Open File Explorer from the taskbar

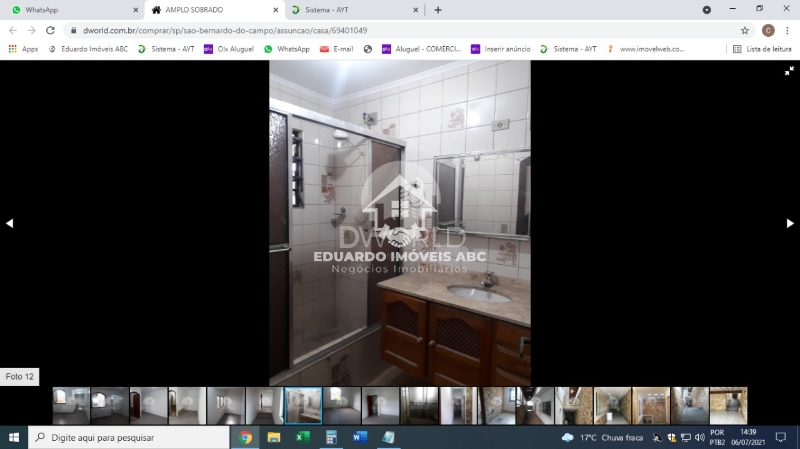click(x=274, y=437)
